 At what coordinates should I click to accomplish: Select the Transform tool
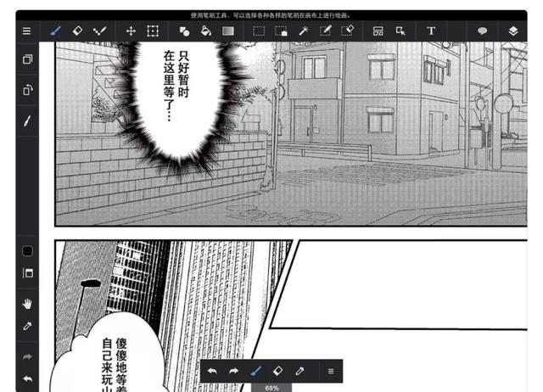(153, 31)
